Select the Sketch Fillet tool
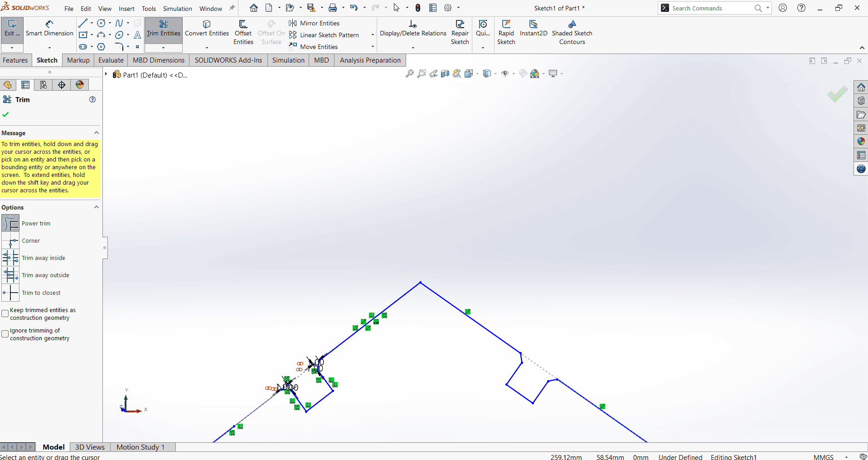The width and height of the screenshot is (868, 460). pyautogui.click(x=119, y=47)
